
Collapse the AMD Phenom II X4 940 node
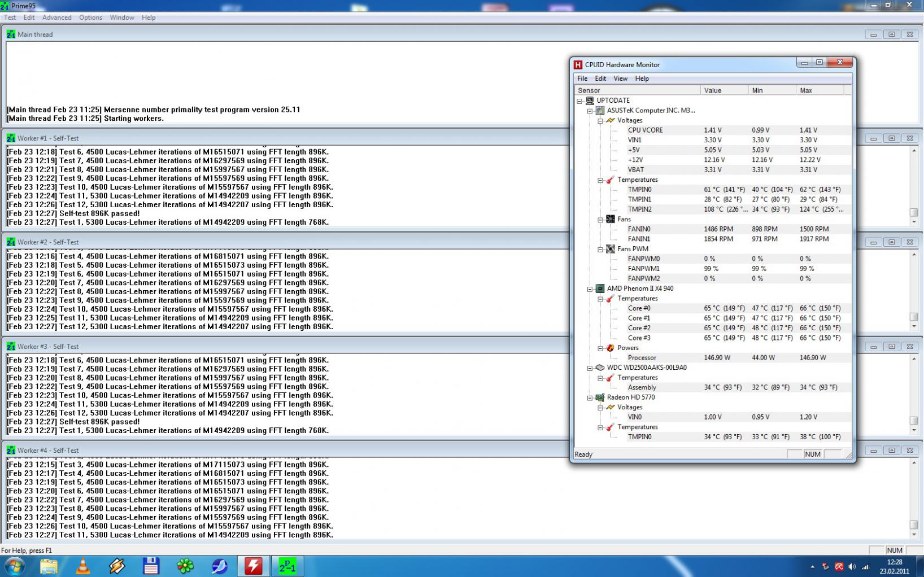[x=590, y=288]
